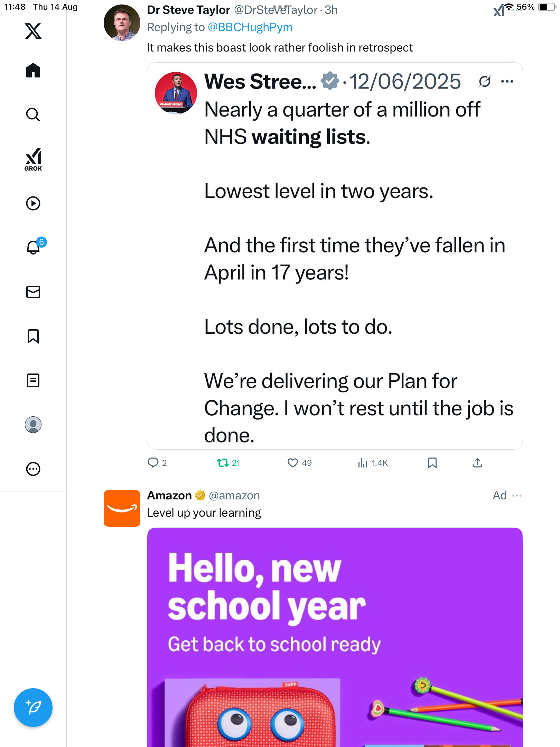This screenshot has width=560, height=747.
Task: Like Dr Steve Taylor's post
Action: tap(292, 463)
